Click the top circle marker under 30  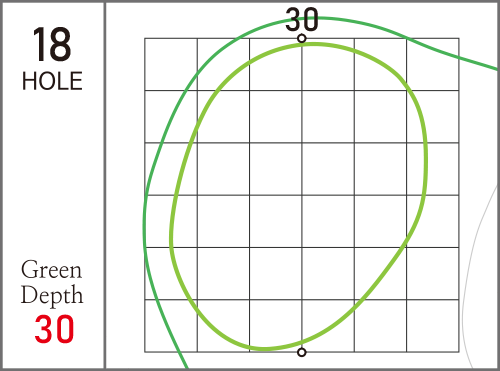pyautogui.click(x=302, y=39)
